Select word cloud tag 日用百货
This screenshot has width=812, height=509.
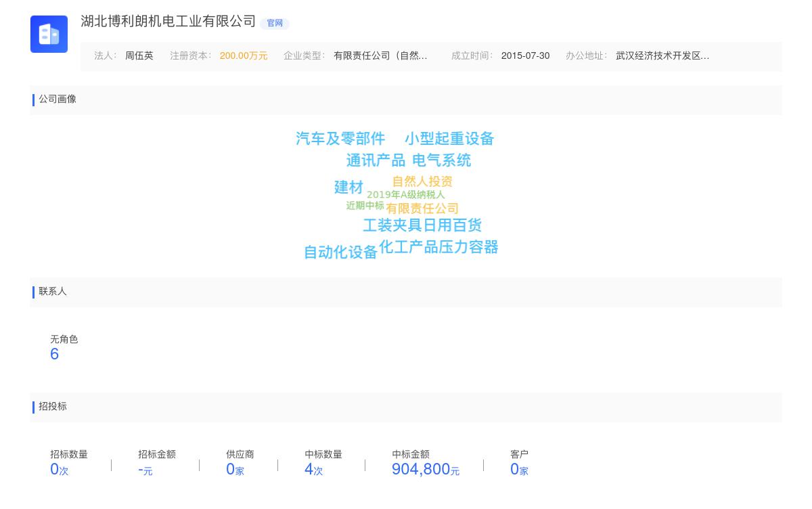coord(452,225)
